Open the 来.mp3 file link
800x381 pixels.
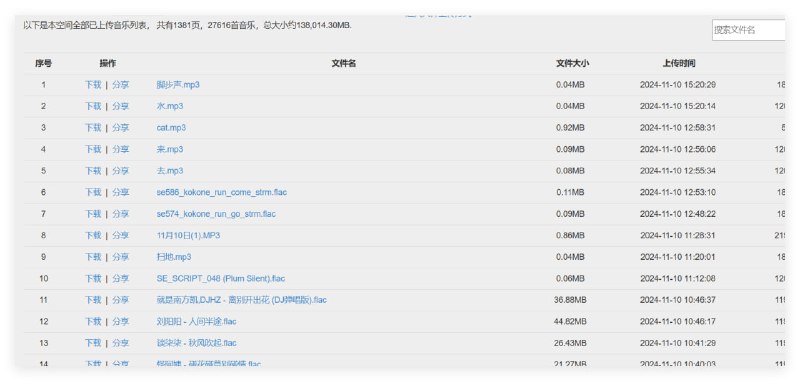tap(170, 149)
